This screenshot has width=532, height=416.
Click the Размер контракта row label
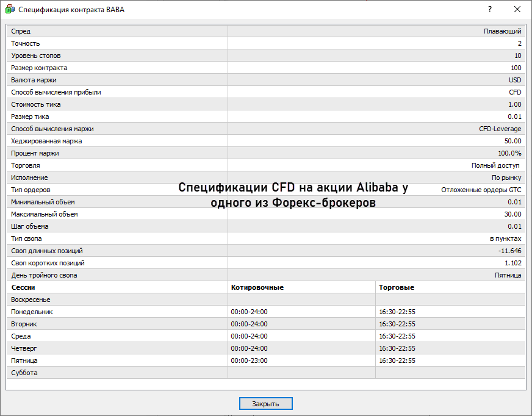click(39, 68)
